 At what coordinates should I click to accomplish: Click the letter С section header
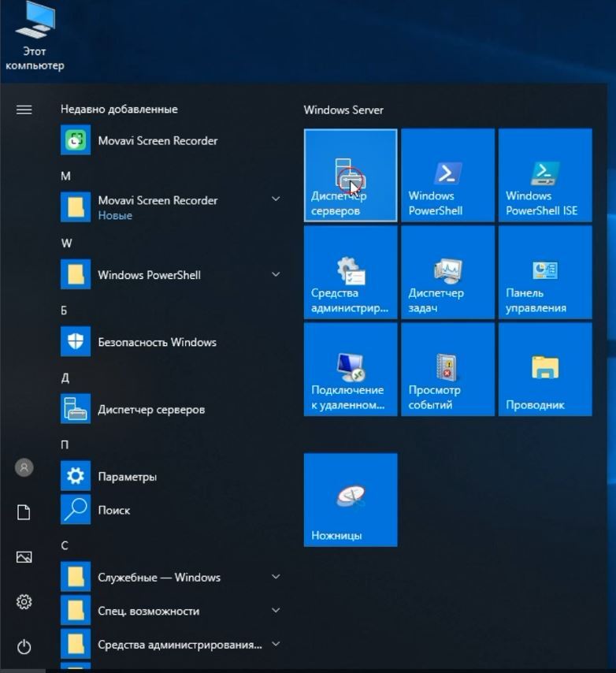65,545
